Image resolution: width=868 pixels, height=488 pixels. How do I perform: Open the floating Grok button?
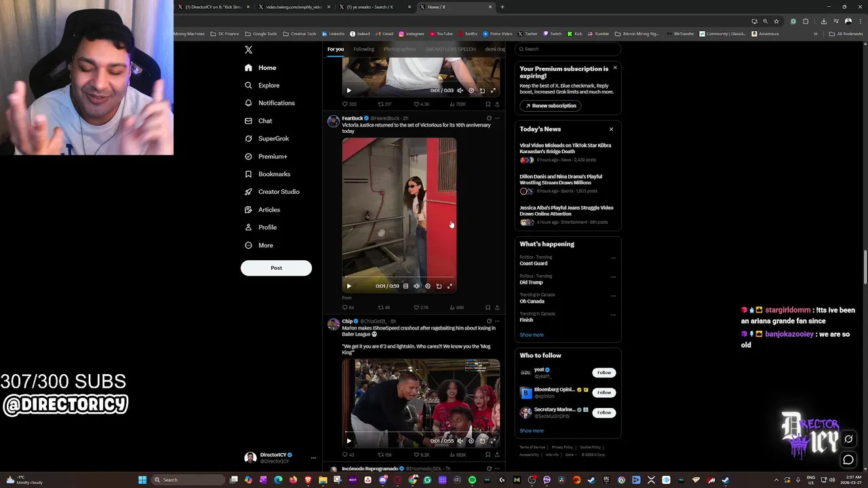point(848,439)
